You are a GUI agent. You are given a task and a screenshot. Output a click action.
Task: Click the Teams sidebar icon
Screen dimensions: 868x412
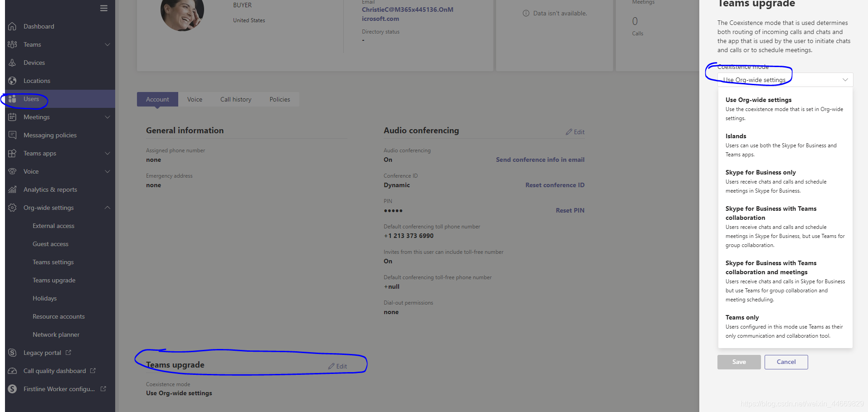click(x=12, y=44)
